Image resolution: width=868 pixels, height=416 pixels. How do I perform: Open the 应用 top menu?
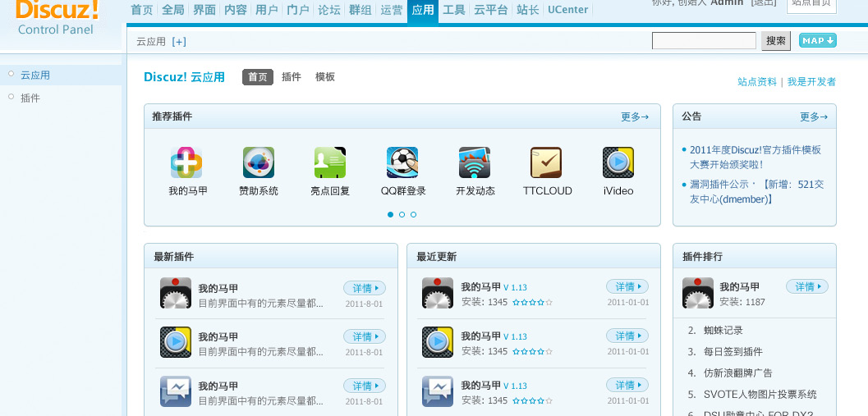pos(423,10)
